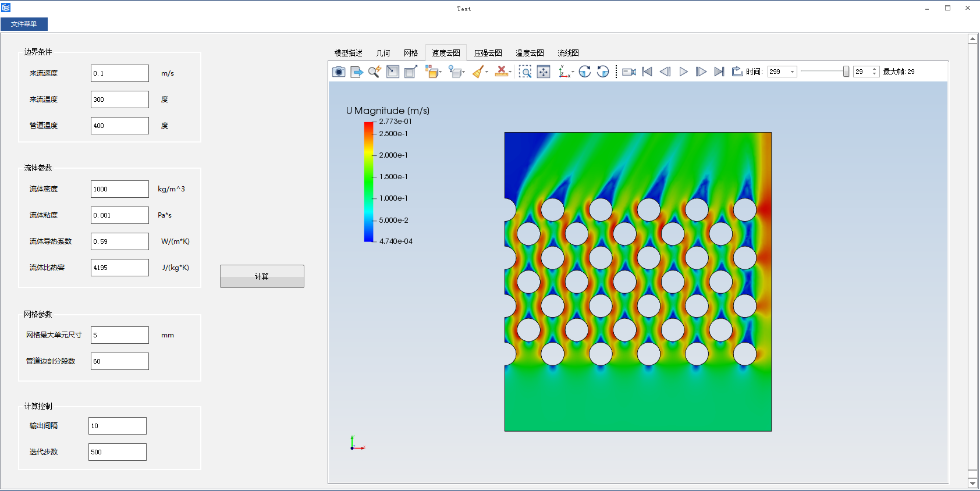This screenshot has width=980, height=491.
Task: Click the video camera record icon
Action: click(629, 72)
